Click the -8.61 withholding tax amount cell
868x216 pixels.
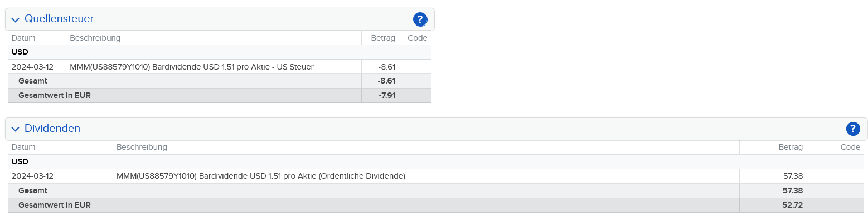(380, 67)
